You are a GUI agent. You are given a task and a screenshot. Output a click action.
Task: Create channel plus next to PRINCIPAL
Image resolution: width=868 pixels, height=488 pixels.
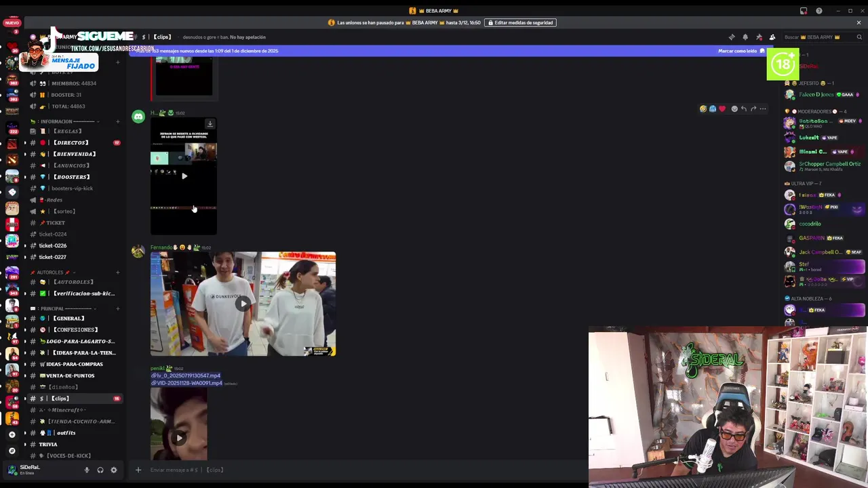pos(117,308)
